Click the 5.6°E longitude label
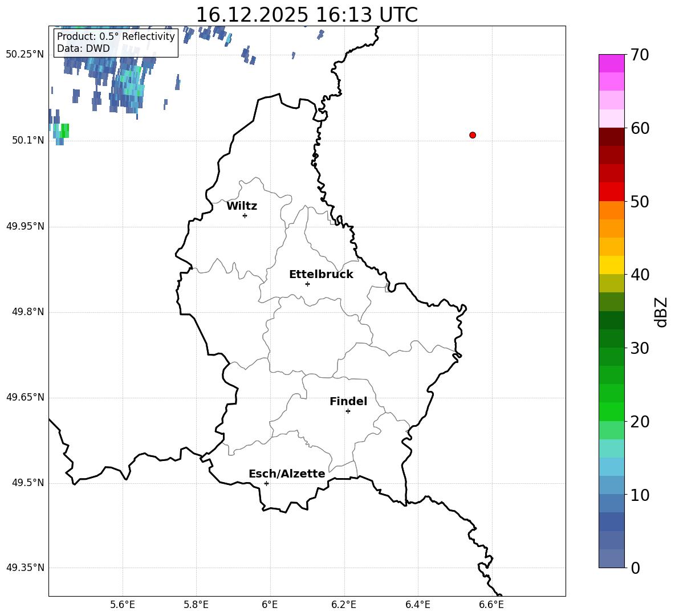Viewport: 675px width, 616px height. pos(123,605)
